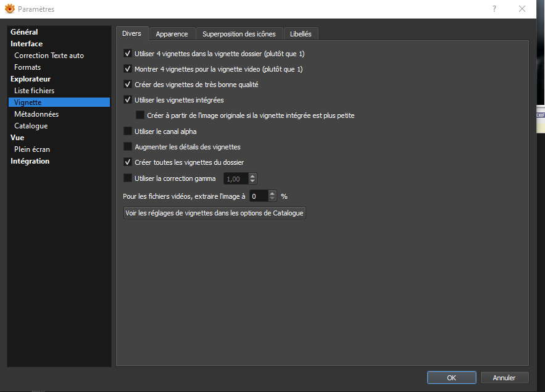The width and height of the screenshot is (545, 392).
Task: Select Intégration category
Action: 30,161
